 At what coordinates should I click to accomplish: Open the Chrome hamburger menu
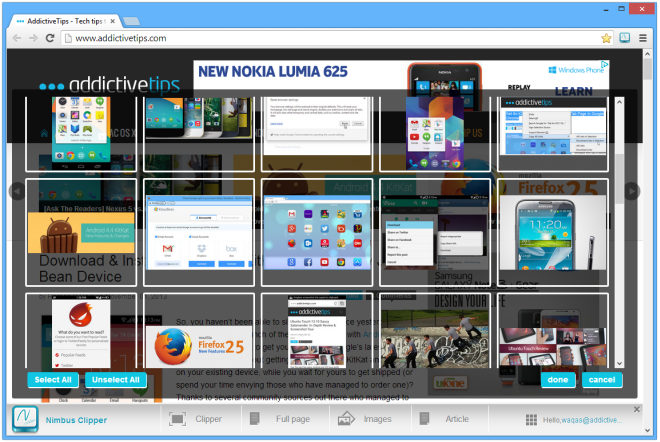(643, 38)
